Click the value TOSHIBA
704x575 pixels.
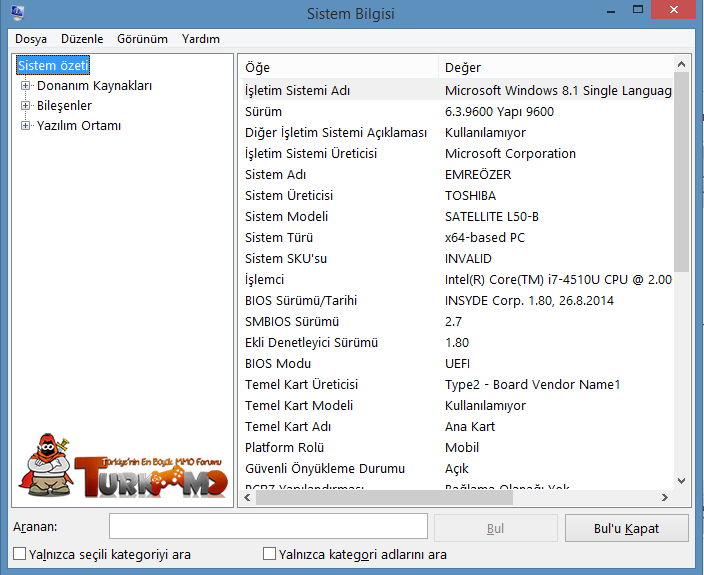(x=470, y=196)
